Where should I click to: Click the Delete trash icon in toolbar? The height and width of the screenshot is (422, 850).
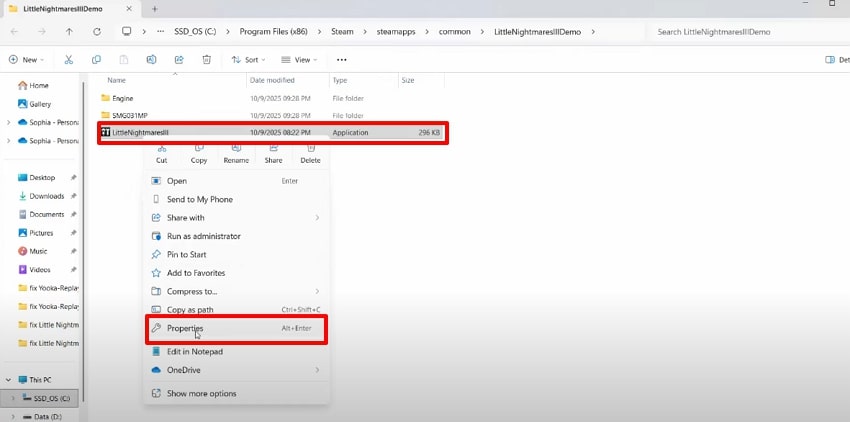[207, 60]
